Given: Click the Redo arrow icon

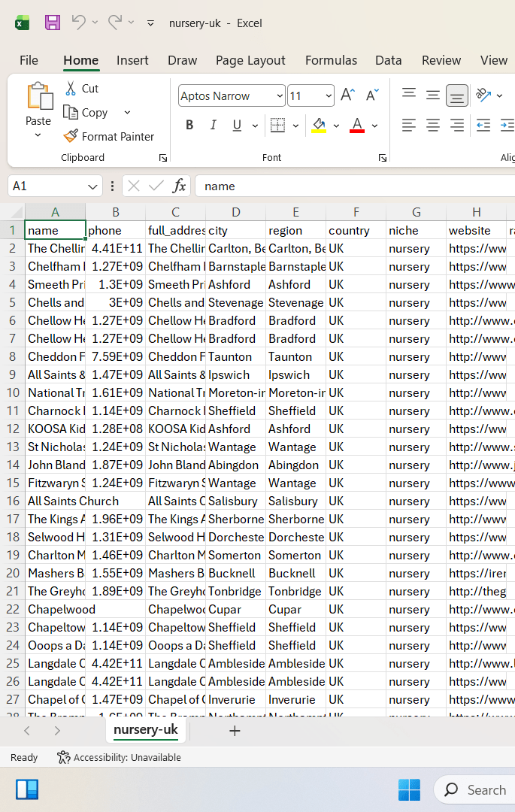Looking at the screenshot, I should point(115,23).
